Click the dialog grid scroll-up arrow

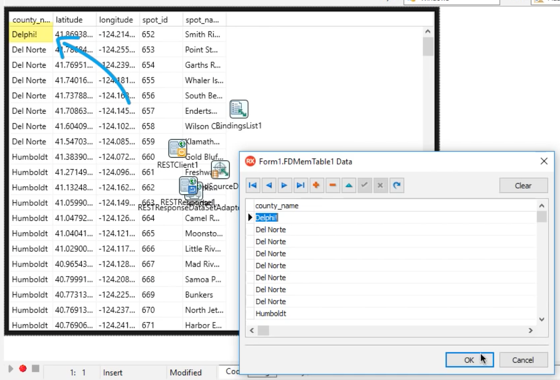(542, 206)
